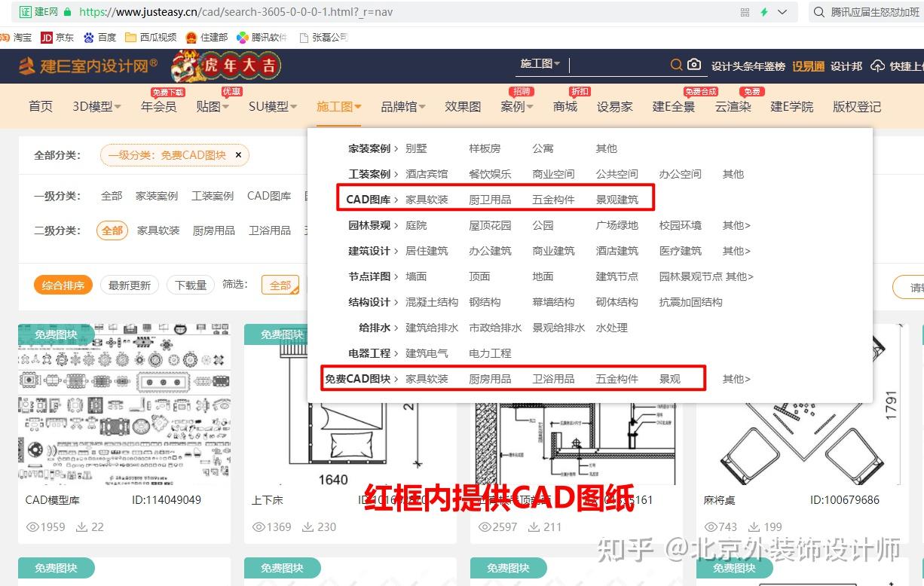Select 水处理 under 给排水
This screenshot has height=586, width=924.
click(x=611, y=328)
